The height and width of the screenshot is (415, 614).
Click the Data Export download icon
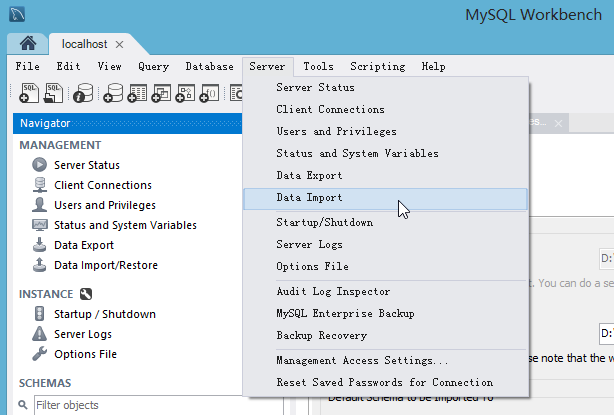(x=40, y=245)
